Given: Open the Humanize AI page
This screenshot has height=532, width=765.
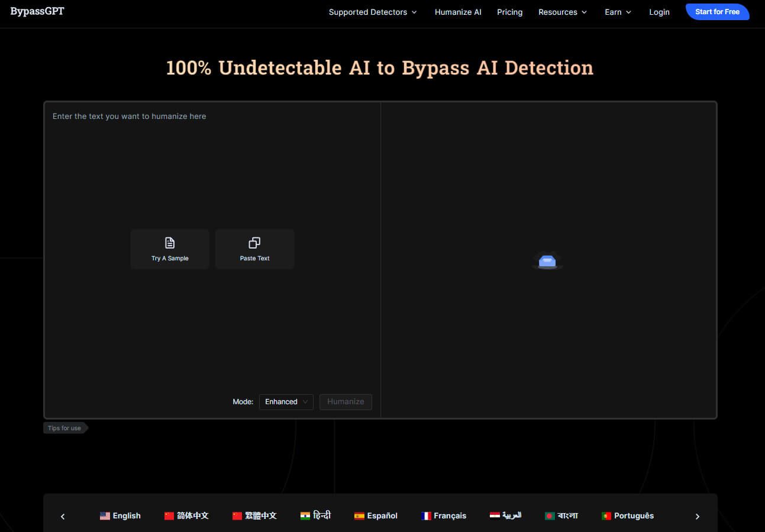Looking at the screenshot, I should click(458, 12).
